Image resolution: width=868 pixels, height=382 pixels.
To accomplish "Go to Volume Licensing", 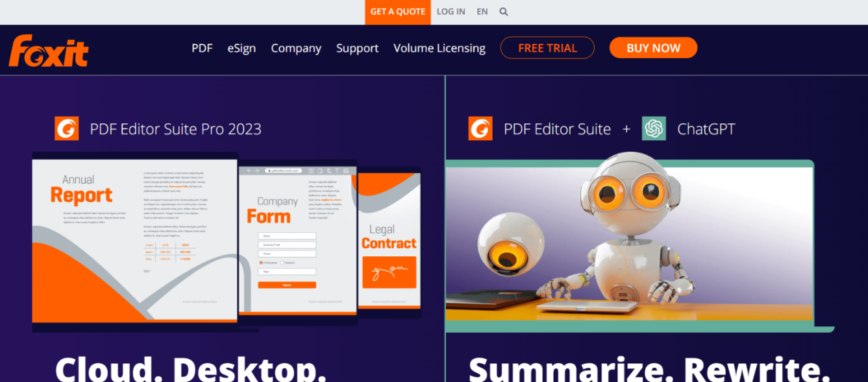I will (x=440, y=48).
